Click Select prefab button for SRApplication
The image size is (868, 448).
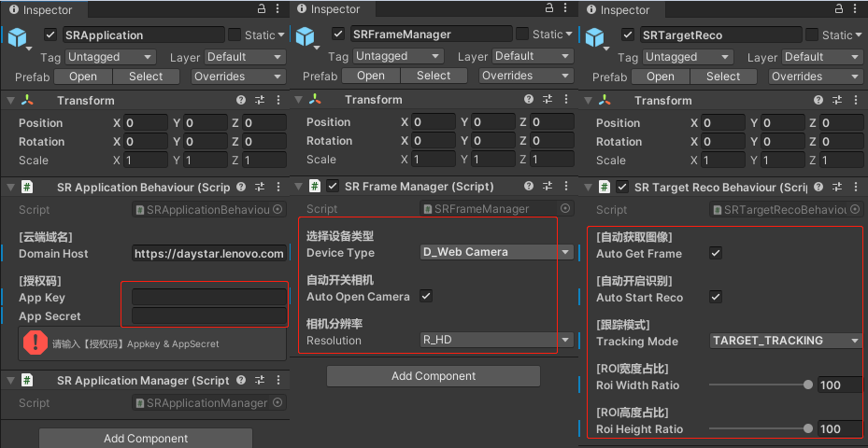point(146,77)
